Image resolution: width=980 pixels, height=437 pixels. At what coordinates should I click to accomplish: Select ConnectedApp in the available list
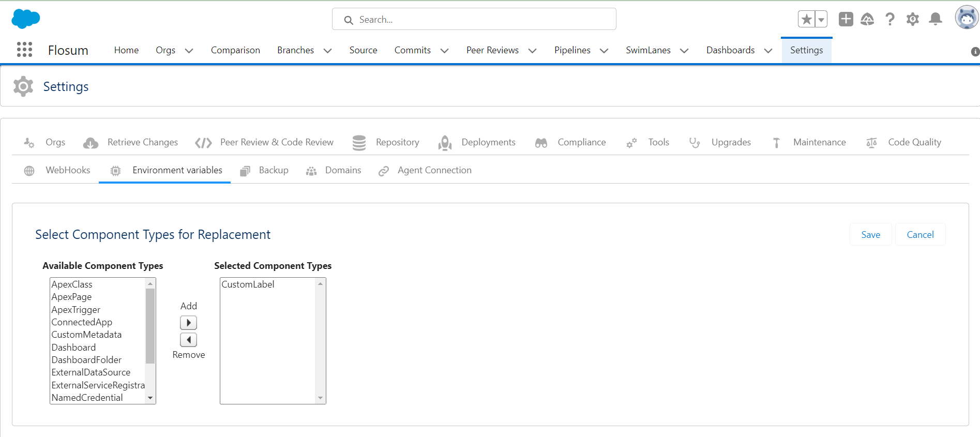click(x=98, y=322)
